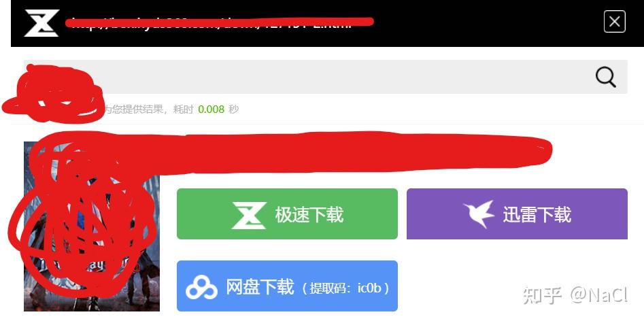Open the game cover thumbnail
The height and width of the screenshot is (321, 644).
coord(92,226)
